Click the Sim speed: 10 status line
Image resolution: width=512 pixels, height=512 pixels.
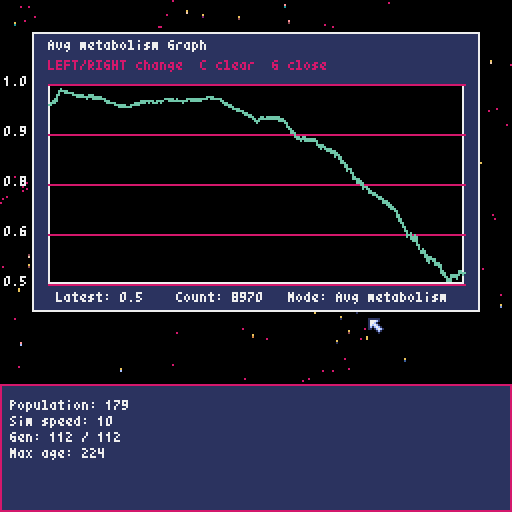pos(61,421)
